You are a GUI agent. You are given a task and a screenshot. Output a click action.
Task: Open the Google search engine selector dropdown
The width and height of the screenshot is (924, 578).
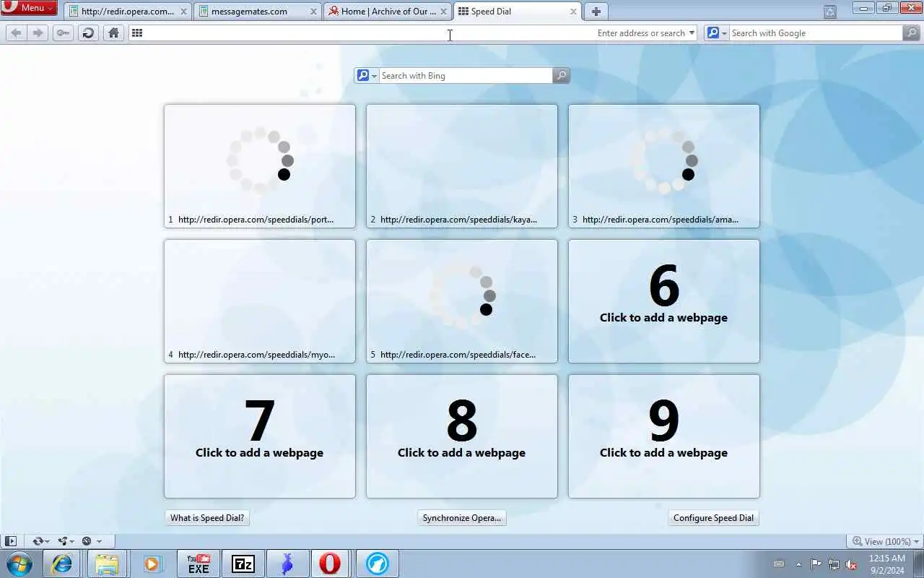(x=716, y=33)
